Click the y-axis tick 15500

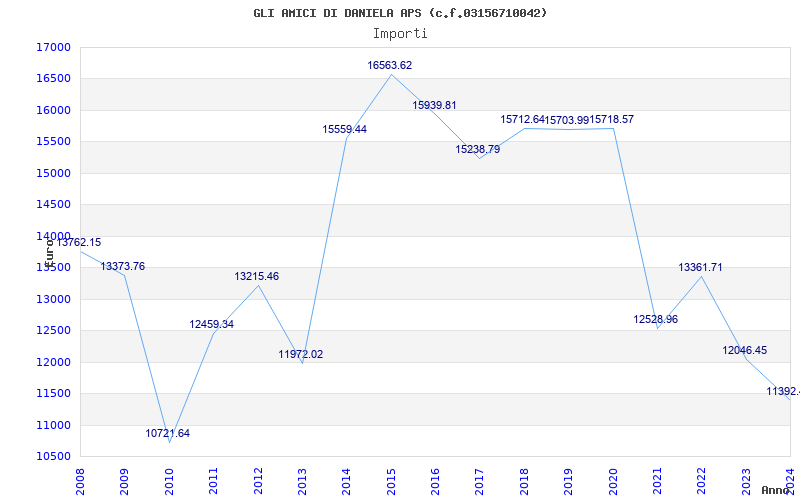(53, 141)
